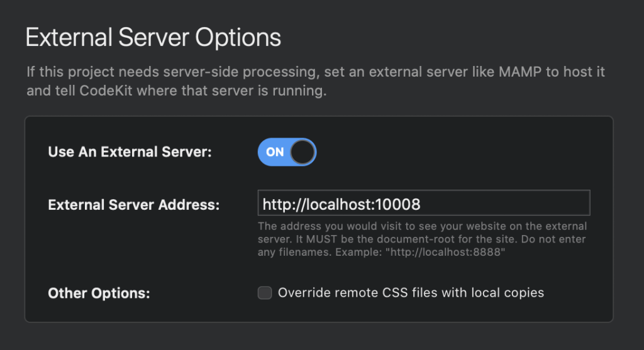Place cursor on port 10008 in address field
This screenshot has height=350, width=644.
397,204
